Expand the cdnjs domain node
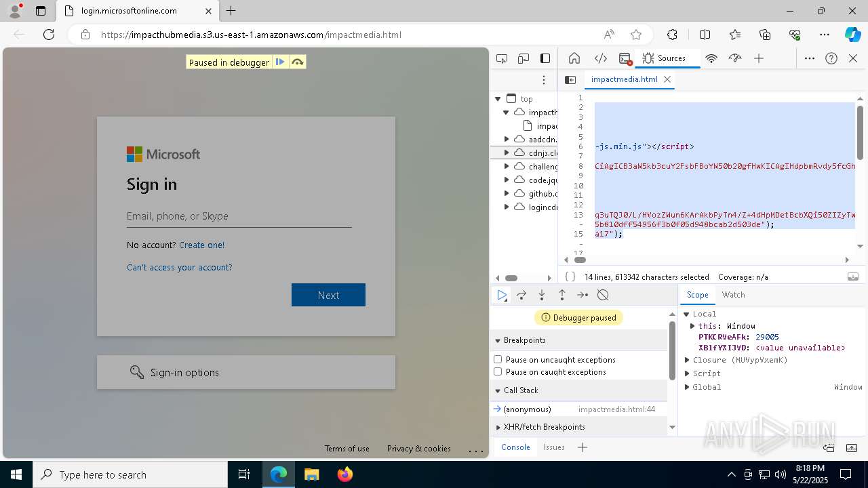The height and width of the screenshot is (488, 868). tap(507, 153)
